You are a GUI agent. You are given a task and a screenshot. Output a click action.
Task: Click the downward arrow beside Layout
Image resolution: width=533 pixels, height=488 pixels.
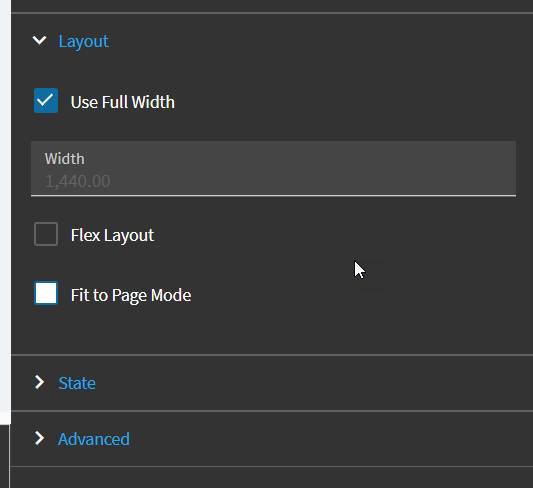pyautogui.click(x=39, y=40)
